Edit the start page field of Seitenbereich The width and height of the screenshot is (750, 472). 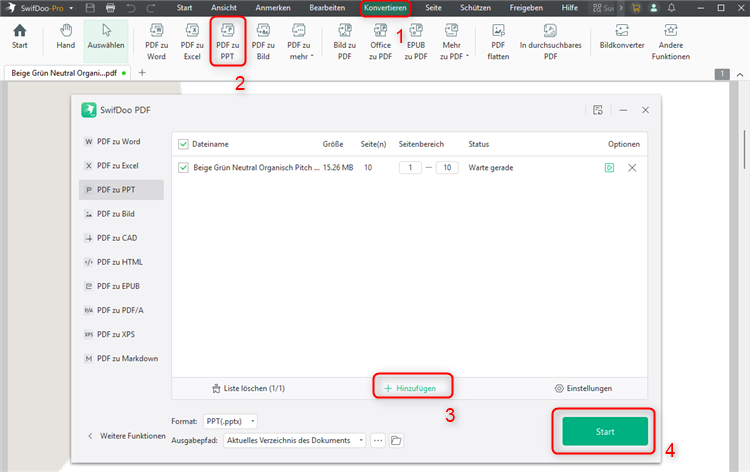(x=410, y=168)
